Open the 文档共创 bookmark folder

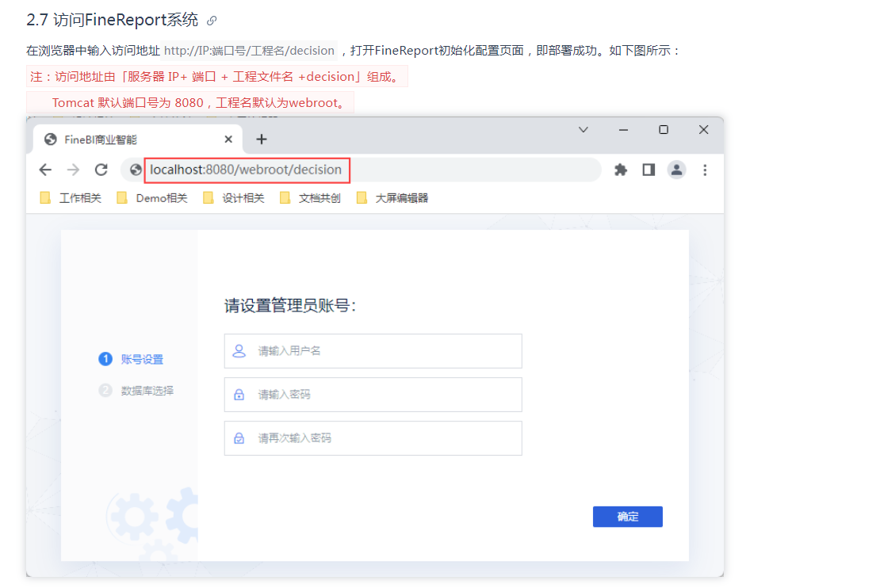(310, 198)
